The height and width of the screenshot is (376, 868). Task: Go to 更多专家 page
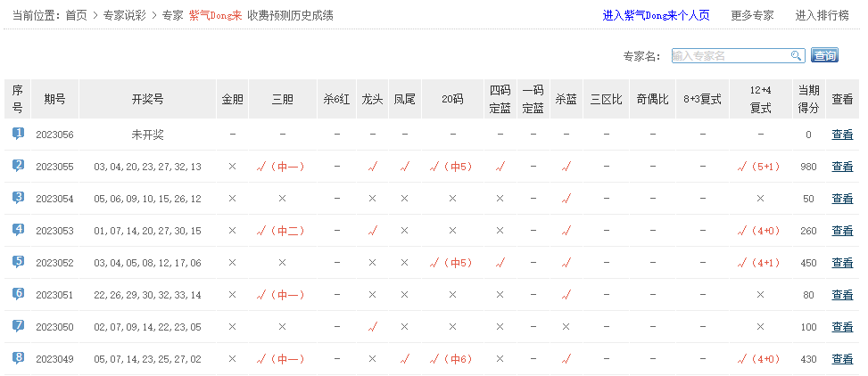point(752,15)
